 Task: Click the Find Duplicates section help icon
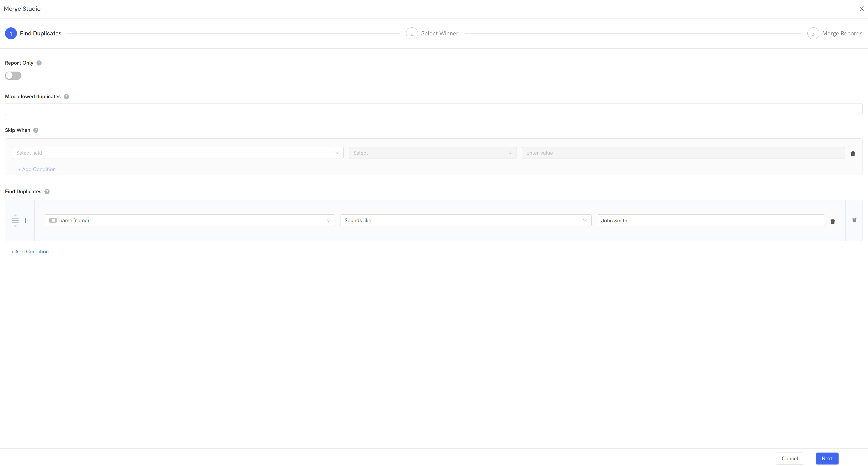(x=47, y=192)
